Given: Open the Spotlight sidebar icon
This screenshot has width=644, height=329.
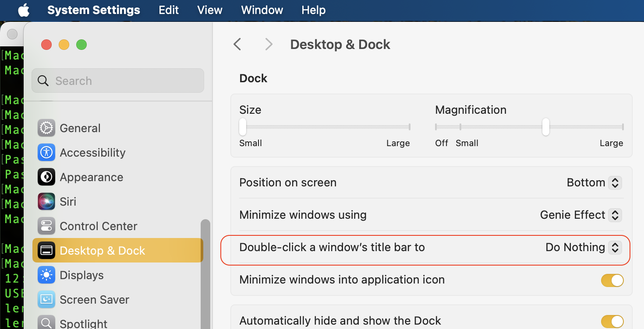Looking at the screenshot, I should 46,323.
